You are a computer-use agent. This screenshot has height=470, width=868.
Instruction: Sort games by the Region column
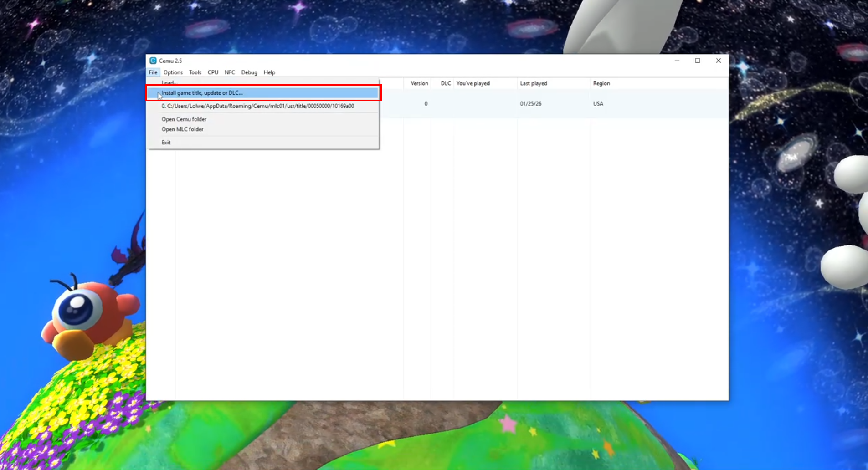pyautogui.click(x=601, y=83)
